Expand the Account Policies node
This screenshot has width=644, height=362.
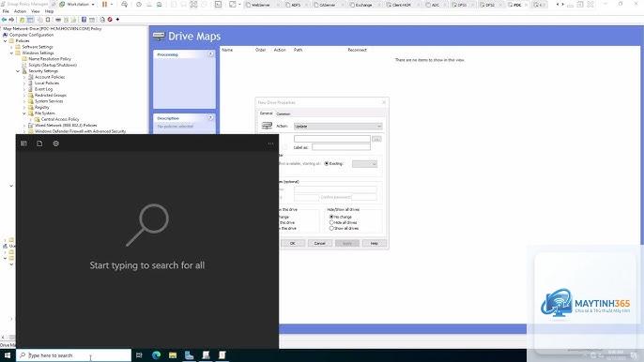pyautogui.click(x=24, y=77)
